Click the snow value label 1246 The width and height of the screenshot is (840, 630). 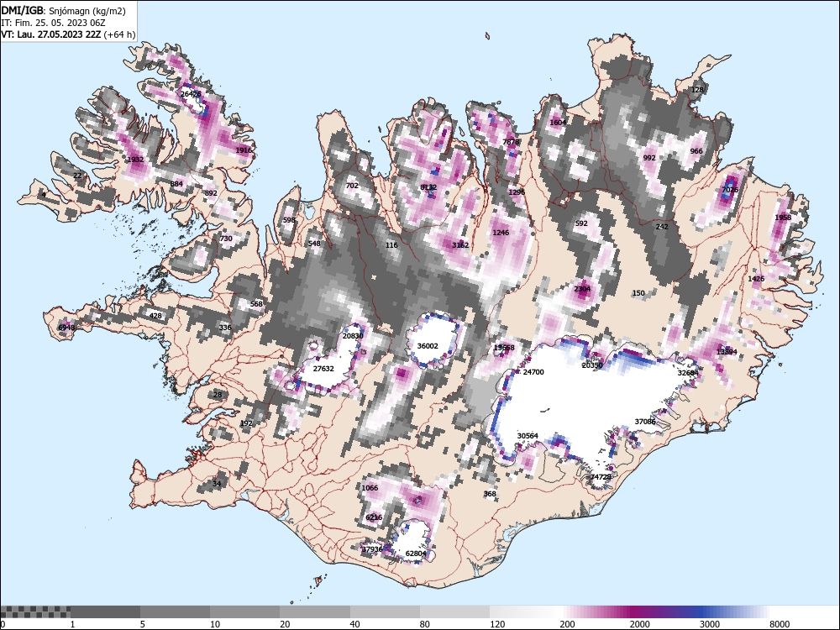click(501, 233)
